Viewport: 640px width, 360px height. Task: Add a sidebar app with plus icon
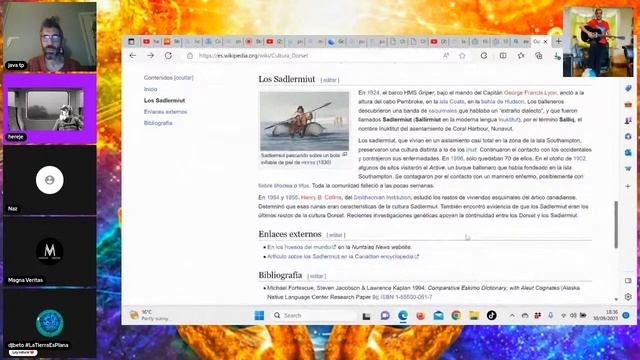pos(628,186)
